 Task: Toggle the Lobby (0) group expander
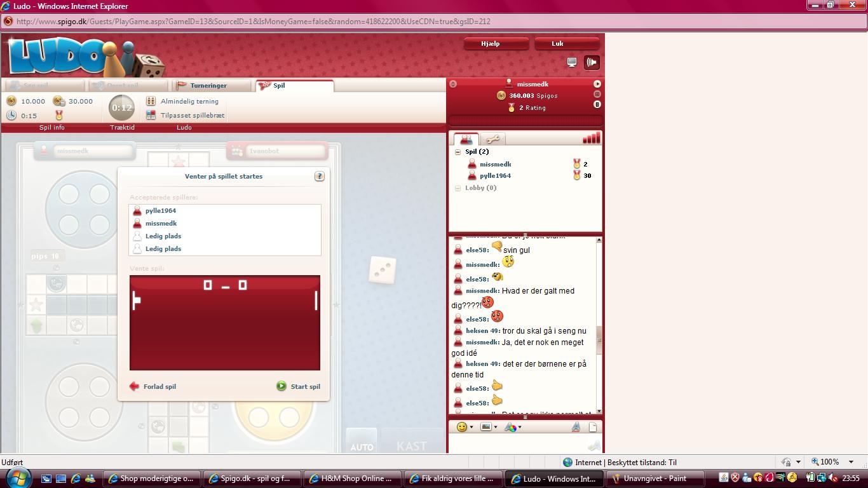point(458,188)
